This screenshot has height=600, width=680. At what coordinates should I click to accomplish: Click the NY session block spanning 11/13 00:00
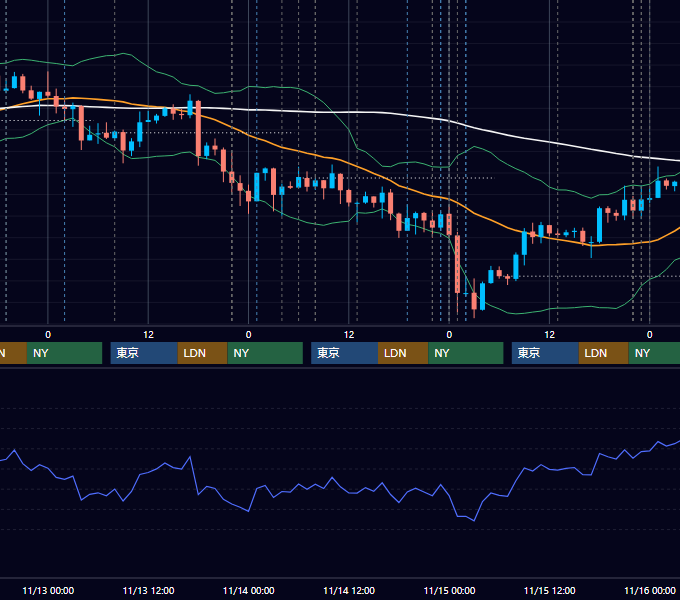[64, 353]
